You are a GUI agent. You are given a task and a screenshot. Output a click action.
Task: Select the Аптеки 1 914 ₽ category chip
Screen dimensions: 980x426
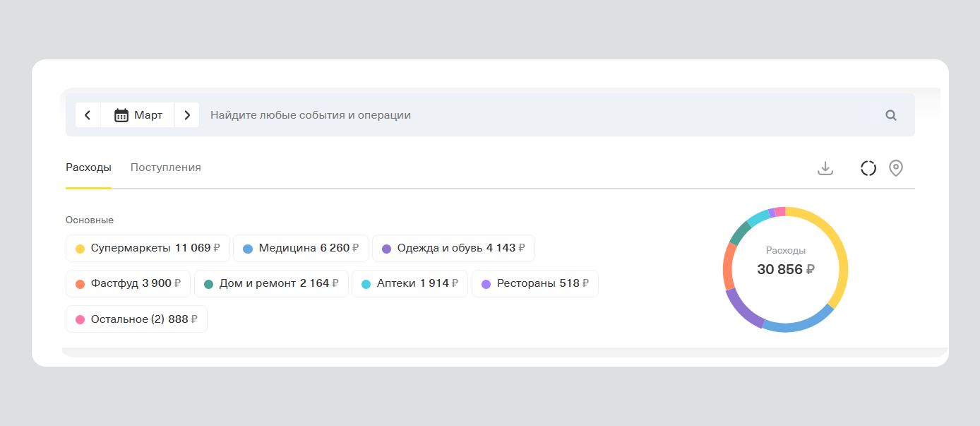pyautogui.click(x=410, y=284)
